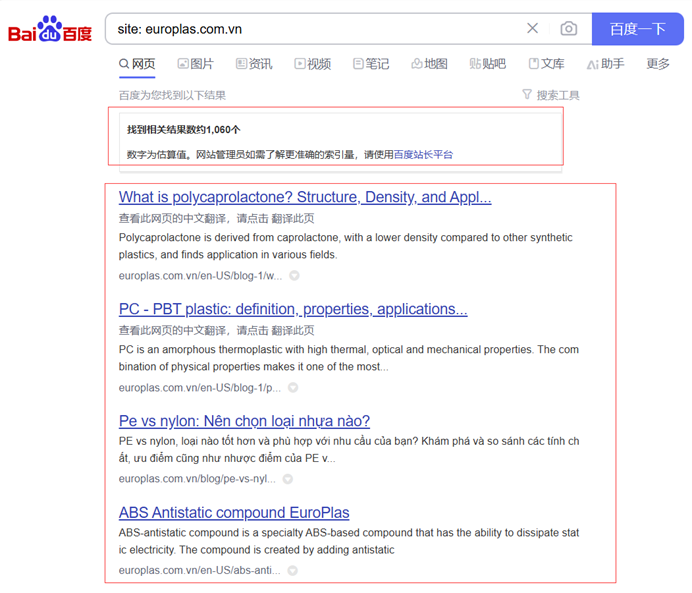Viewport: 692px width, 593px height.
Task: Open the polycaprolactone result title
Action: 305,197
